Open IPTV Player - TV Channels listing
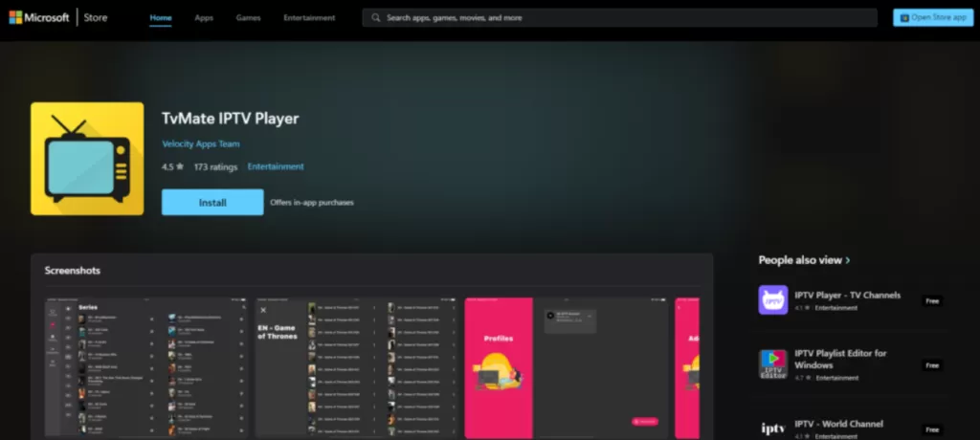 coord(848,295)
